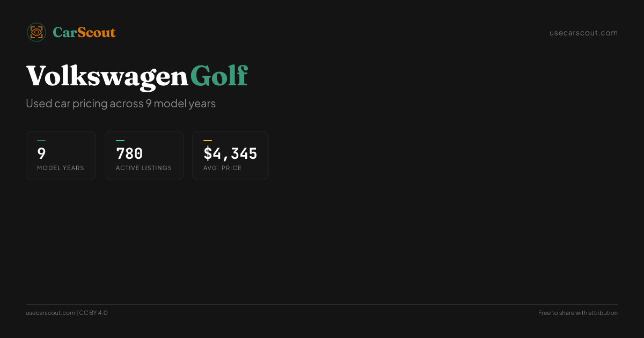Click the green accent bar above 780
The height and width of the screenshot is (338, 644).
click(120, 141)
